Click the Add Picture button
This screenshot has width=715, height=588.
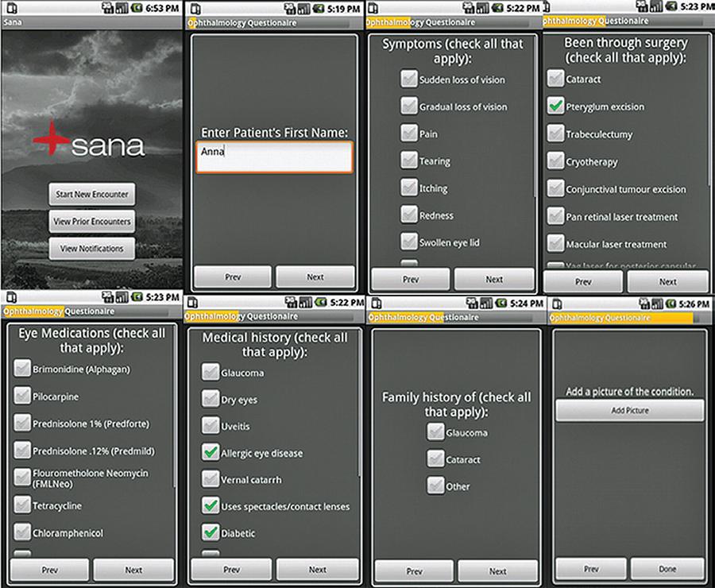(629, 411)
